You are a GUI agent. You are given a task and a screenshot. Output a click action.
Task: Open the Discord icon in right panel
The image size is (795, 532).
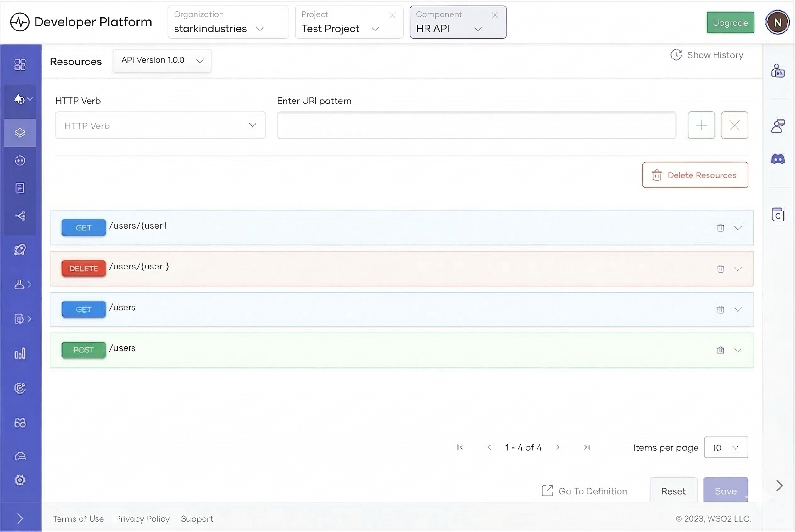point(778,159)
